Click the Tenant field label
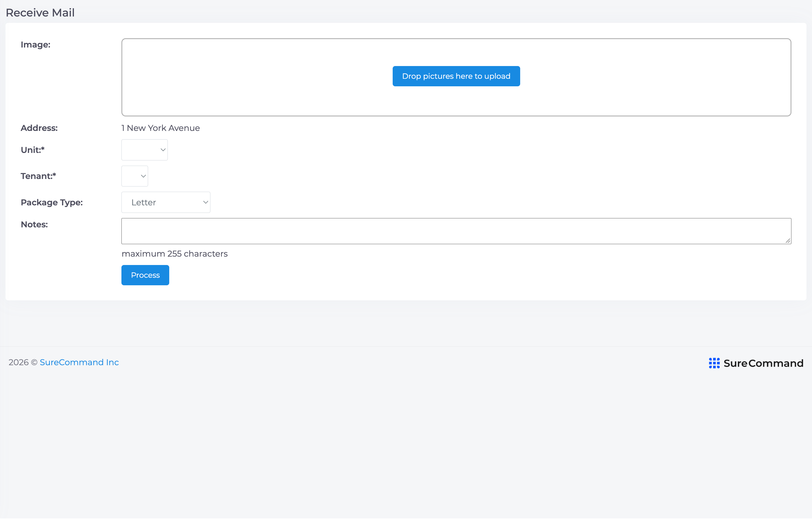Screen dimensions: 812x519 pyautogui.click(x=39, y=176)
